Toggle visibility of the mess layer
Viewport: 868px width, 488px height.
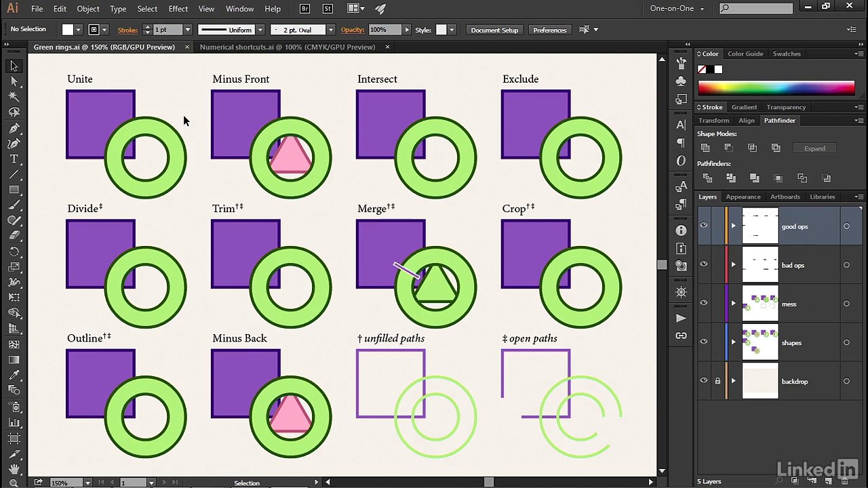[x=704, y=304]
